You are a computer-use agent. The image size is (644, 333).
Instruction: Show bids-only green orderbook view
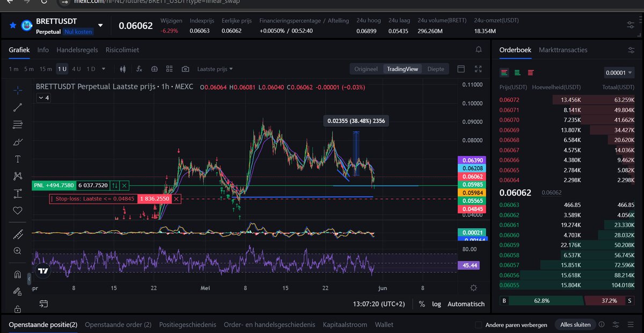coord(517,73)
